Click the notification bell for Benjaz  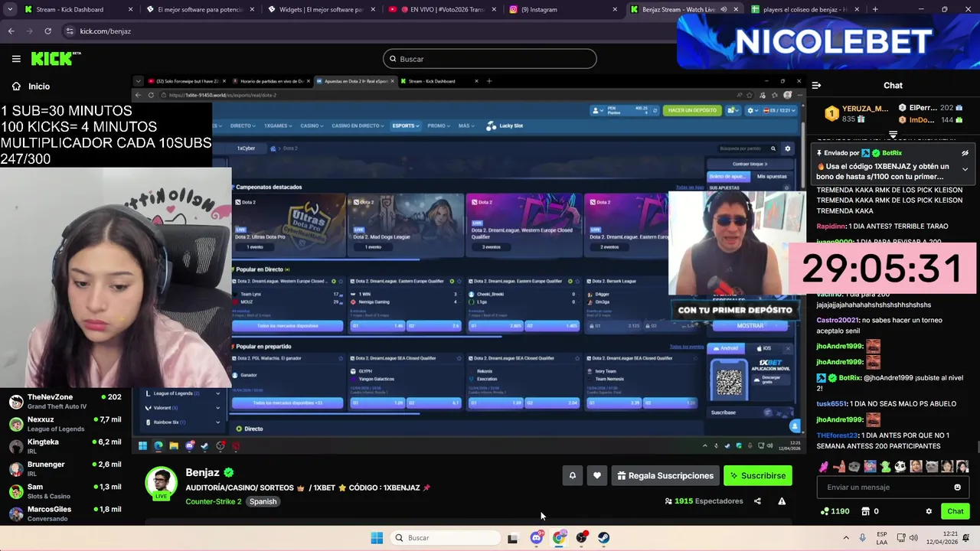click(572, 476)
